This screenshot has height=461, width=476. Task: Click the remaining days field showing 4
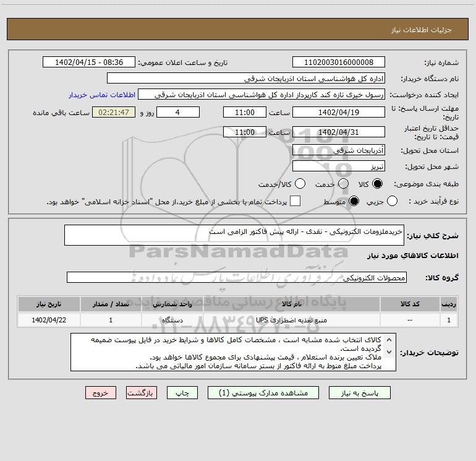(x=178, y=112)
